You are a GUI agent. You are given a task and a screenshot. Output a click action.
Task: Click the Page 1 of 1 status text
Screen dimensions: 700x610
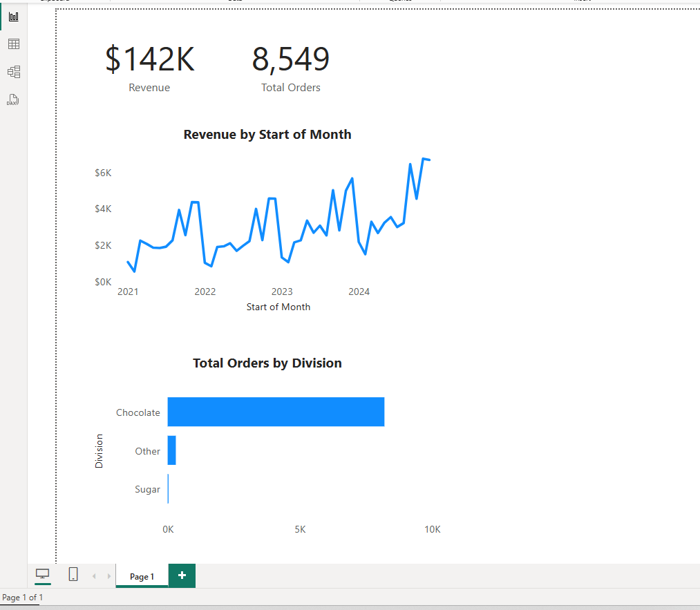[22, 597]
